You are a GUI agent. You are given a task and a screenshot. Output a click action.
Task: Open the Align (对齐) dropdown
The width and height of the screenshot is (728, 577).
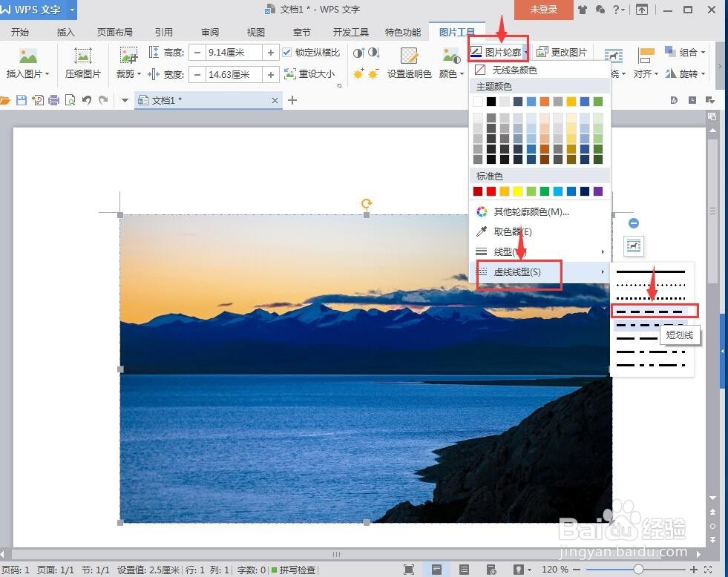coord(646,73)
